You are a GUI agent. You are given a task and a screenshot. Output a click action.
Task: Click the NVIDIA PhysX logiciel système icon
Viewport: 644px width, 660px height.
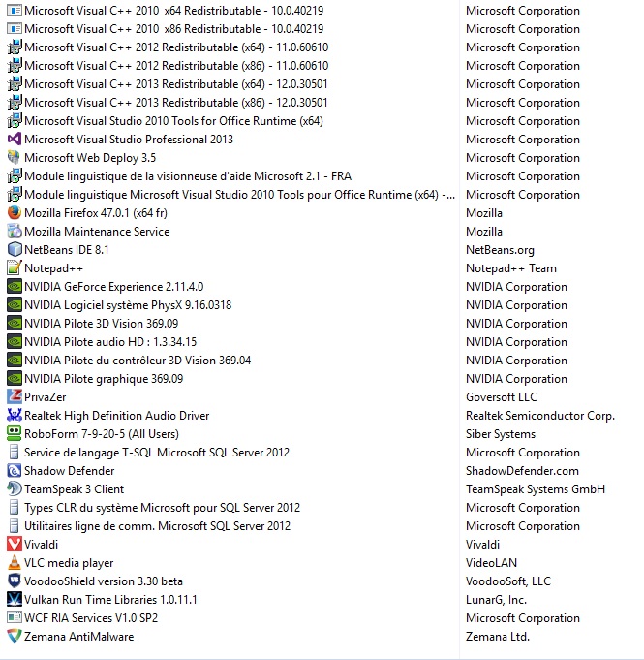point(15,304)
